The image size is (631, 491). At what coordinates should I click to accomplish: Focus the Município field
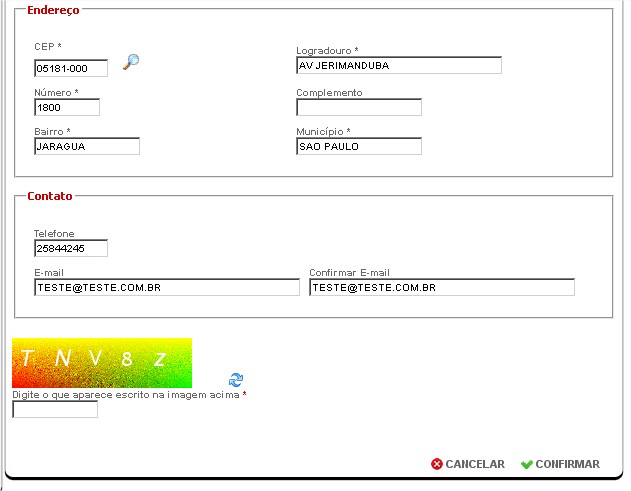(x=359, y=147)
